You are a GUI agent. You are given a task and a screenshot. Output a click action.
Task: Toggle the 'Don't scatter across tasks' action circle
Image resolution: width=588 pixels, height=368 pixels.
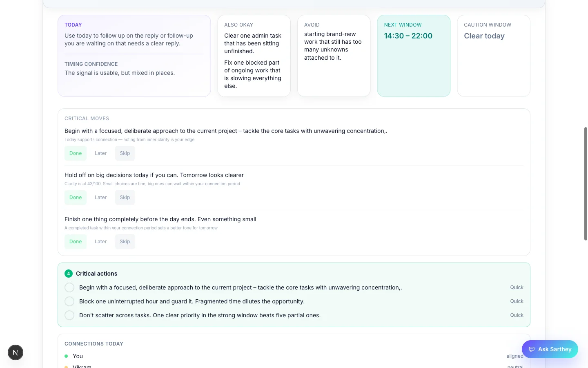(x=69, y=315)
